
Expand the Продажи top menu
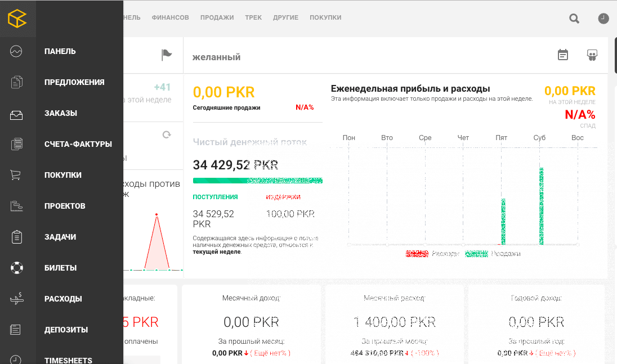pyautogui.click(x=217, y=17)
